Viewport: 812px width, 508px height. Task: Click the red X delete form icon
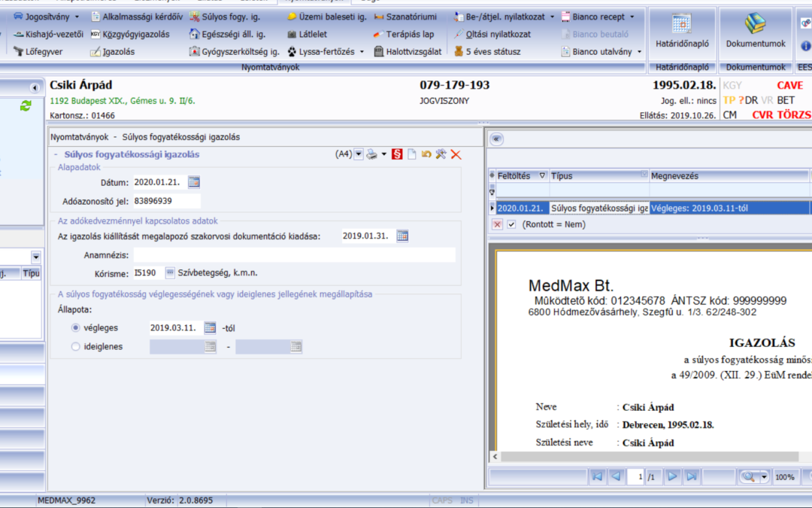[456, 154]
